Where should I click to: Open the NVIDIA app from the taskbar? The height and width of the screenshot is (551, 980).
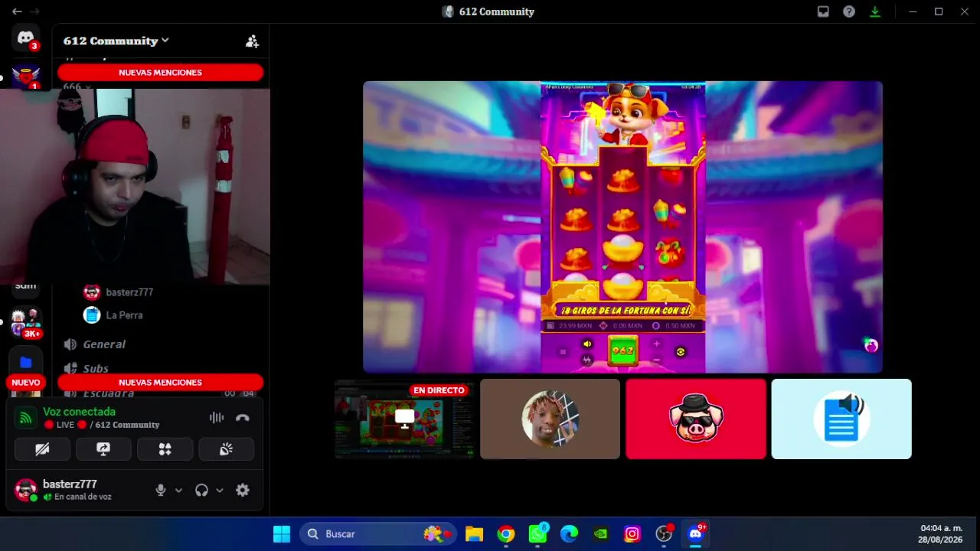point(601,534)
